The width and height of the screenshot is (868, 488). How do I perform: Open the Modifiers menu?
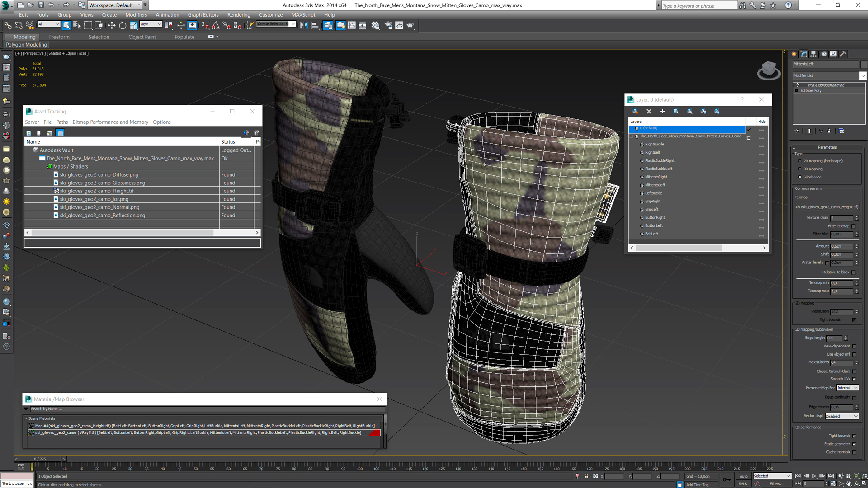click(136, 15)
